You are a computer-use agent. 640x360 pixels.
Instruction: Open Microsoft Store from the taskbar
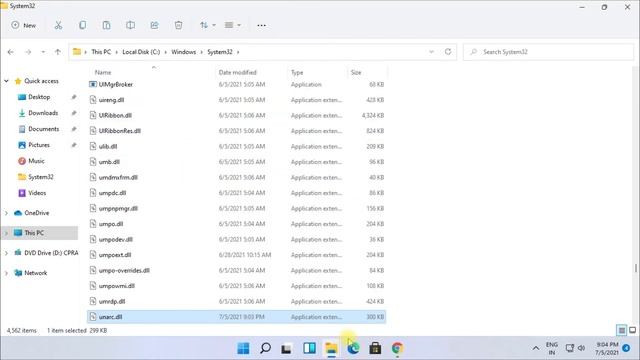coord(375,348)
